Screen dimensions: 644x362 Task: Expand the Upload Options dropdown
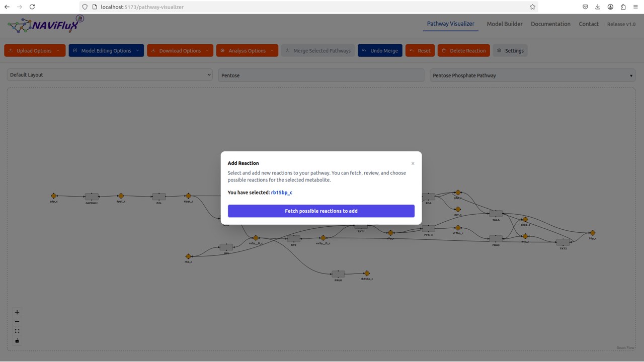coord(35,51)
